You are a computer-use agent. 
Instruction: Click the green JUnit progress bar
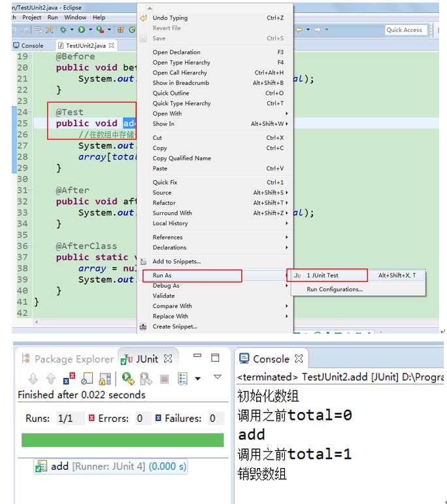point(123,441)
